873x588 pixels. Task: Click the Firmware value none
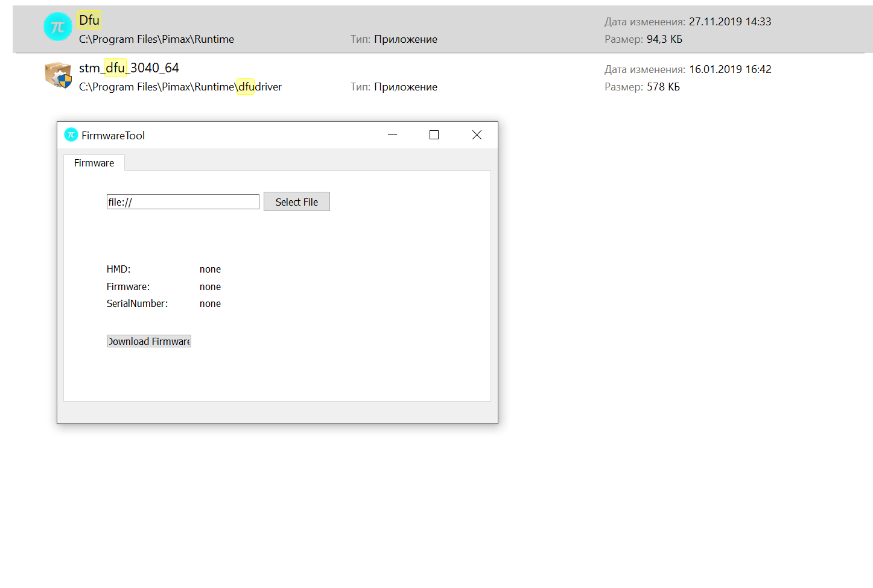point(210,287)
